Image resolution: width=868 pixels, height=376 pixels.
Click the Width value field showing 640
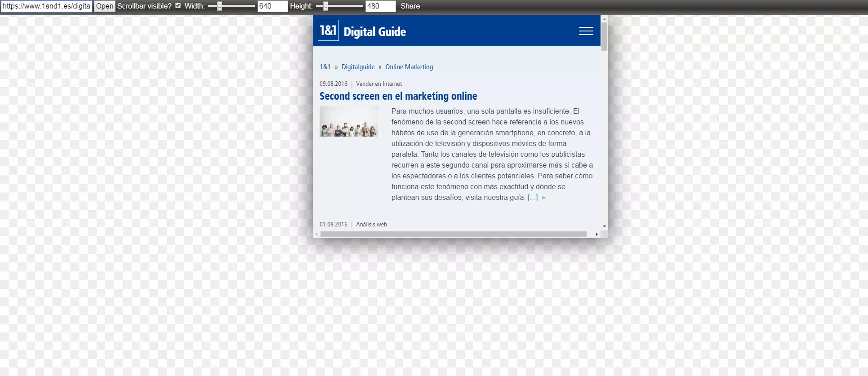point(272,6)
